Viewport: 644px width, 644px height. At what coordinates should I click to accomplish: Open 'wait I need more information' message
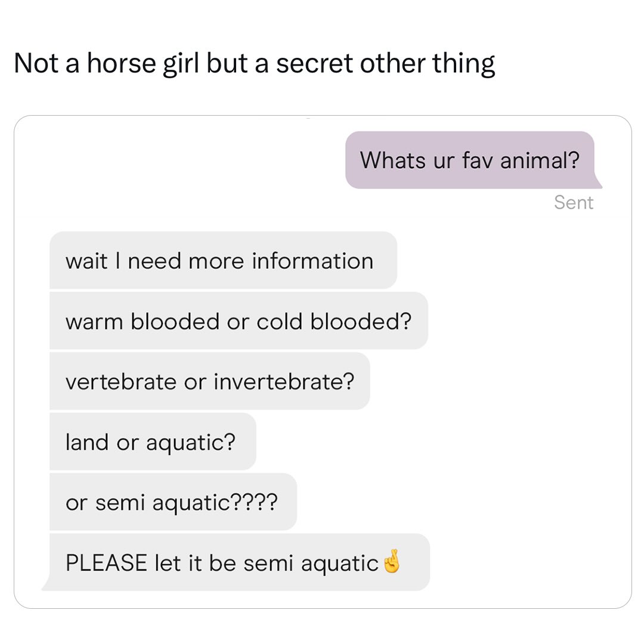pos(223,260)
